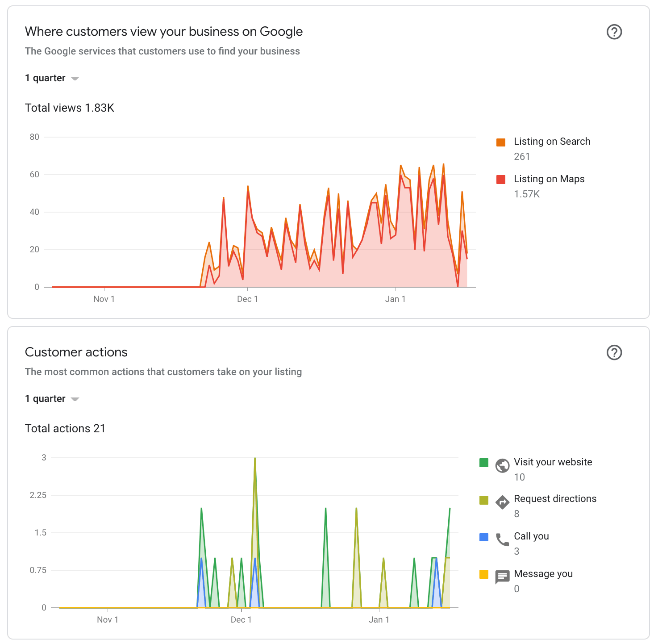Toggle the olive Request directions swatch

coord(484,499)
